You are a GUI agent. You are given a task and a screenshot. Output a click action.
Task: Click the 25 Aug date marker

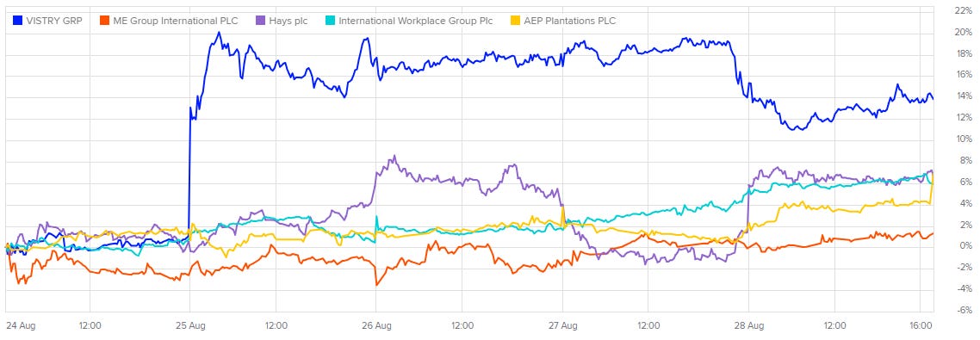click(189, 325)
